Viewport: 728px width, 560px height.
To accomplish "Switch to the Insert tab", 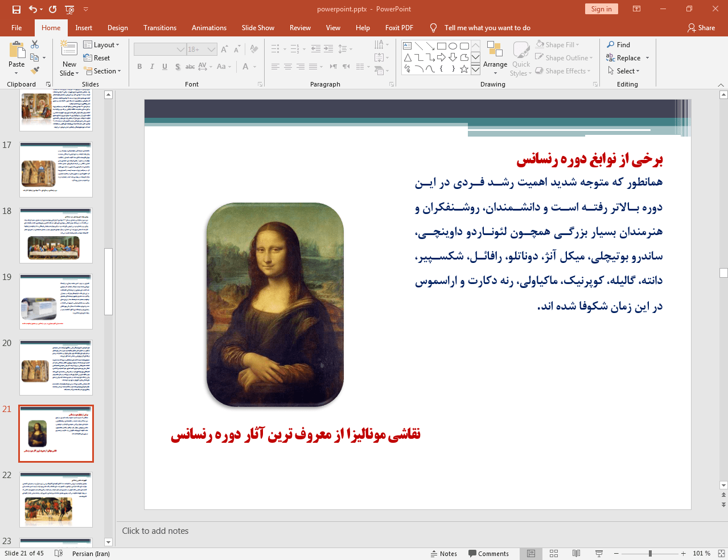I will coord(84,28).
